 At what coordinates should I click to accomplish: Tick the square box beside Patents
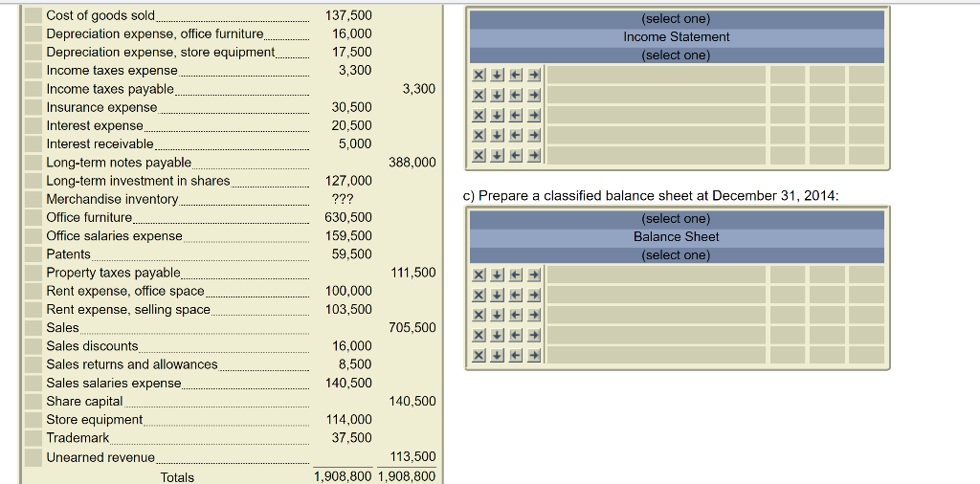(33, 254)
